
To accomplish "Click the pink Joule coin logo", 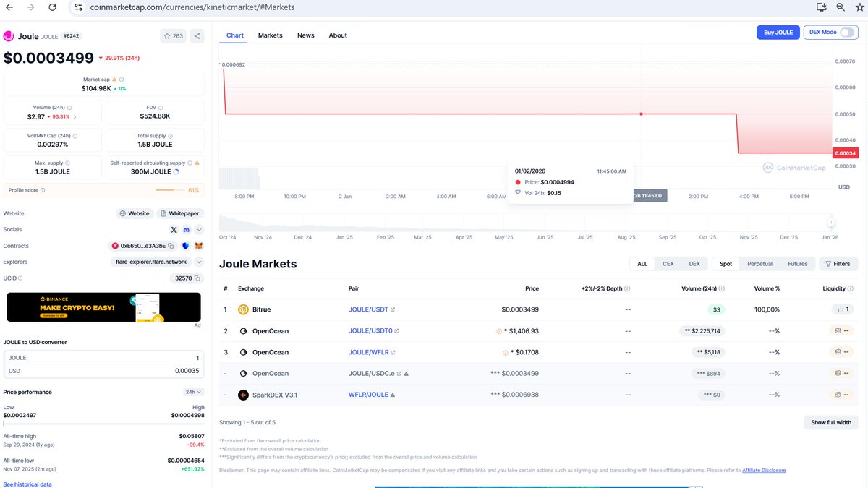I will [x=9, y=35].
